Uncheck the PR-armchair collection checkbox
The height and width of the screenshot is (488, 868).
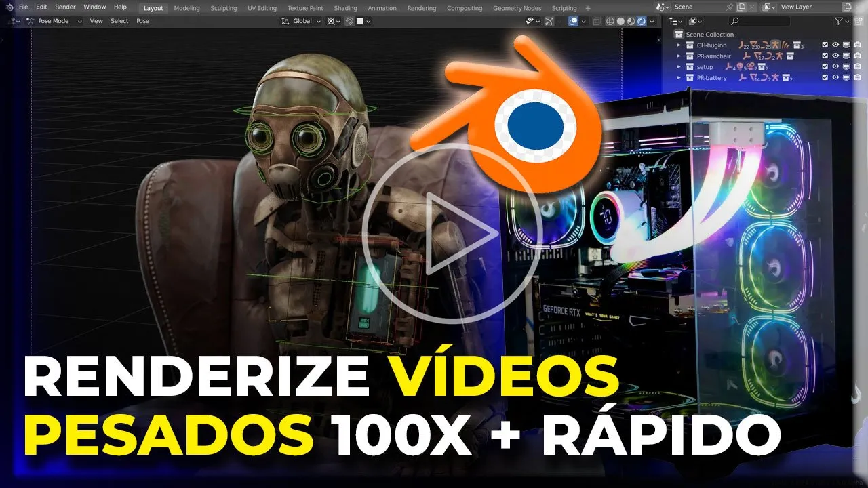coord(825,56)
